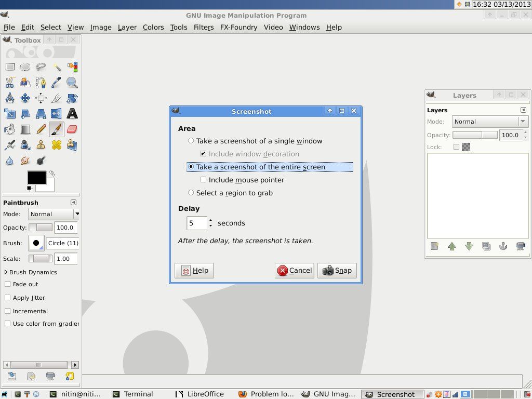532x399 pixels.
Task: Click the black foreground color swatch
Action: [36, 177]
